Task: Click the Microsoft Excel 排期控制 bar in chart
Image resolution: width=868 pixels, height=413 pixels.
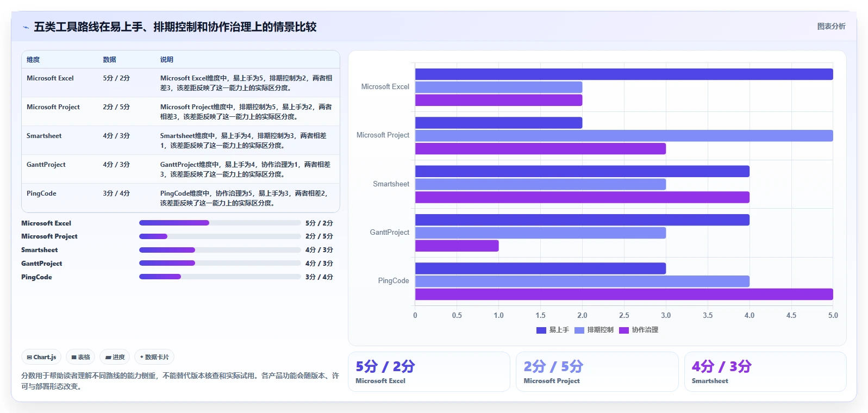Action: pyautogui.click(x=498, y=87)
